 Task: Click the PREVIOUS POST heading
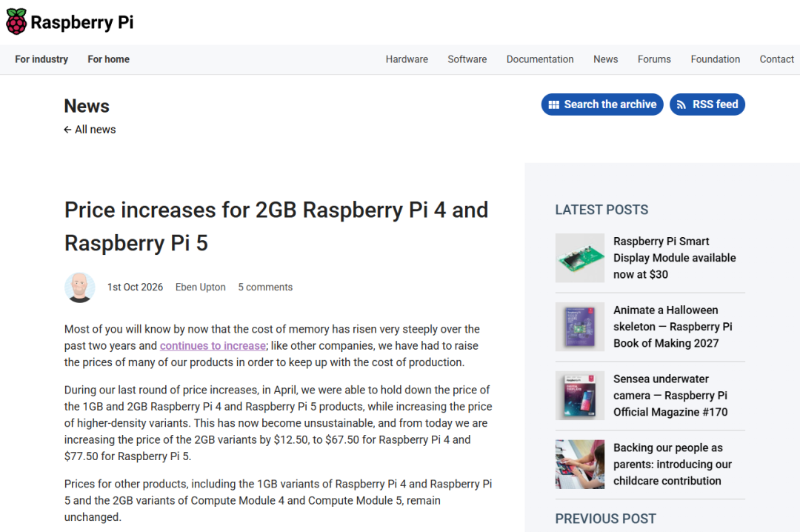tap(606, 519)
